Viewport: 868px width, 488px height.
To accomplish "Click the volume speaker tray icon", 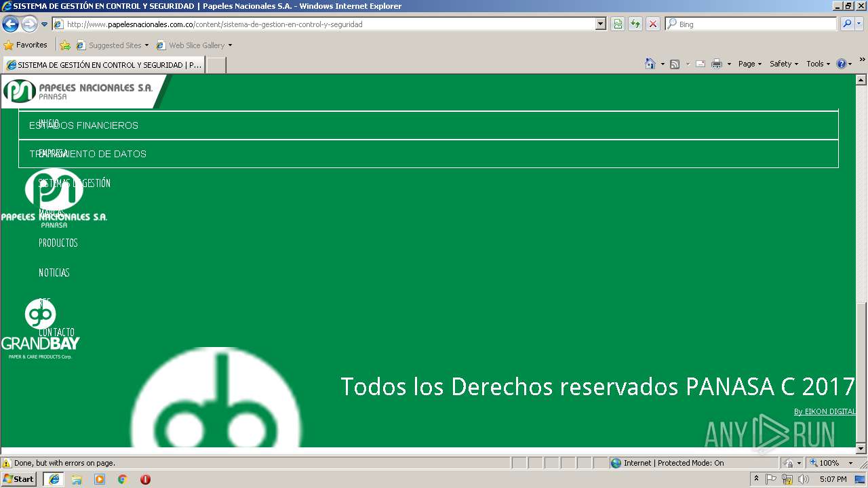I will [804, 479].
